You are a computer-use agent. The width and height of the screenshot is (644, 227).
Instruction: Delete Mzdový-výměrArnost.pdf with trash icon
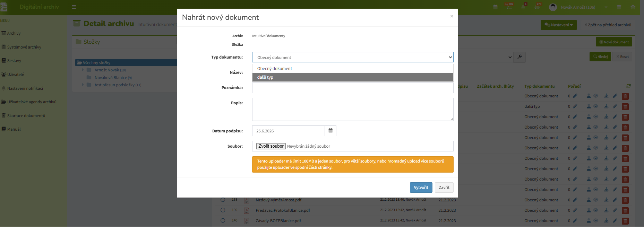click(625, 200)
